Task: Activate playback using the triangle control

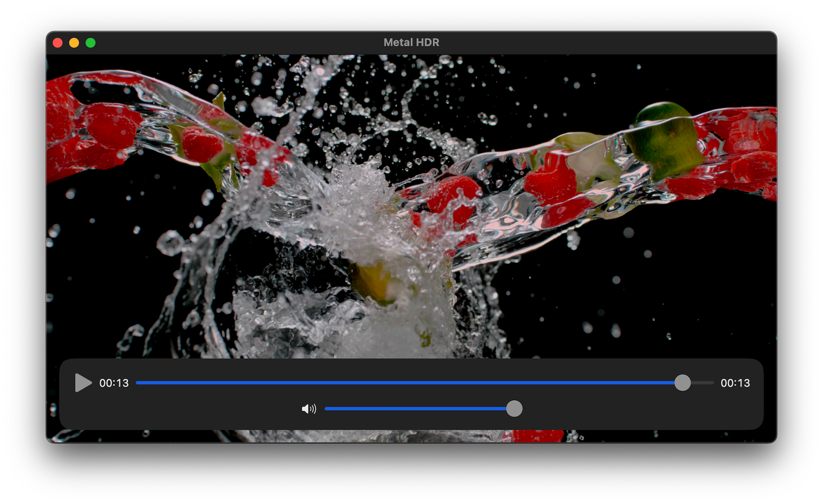Action: click(82, 383)
